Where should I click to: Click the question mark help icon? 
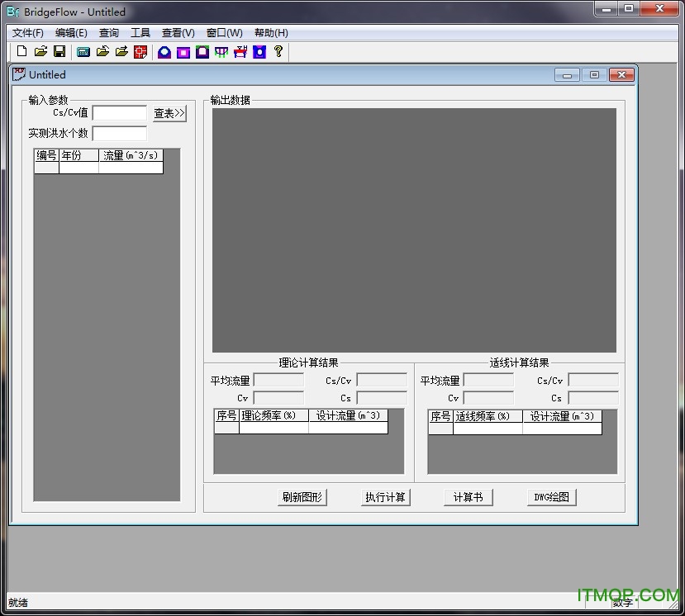tap(278, 52)
